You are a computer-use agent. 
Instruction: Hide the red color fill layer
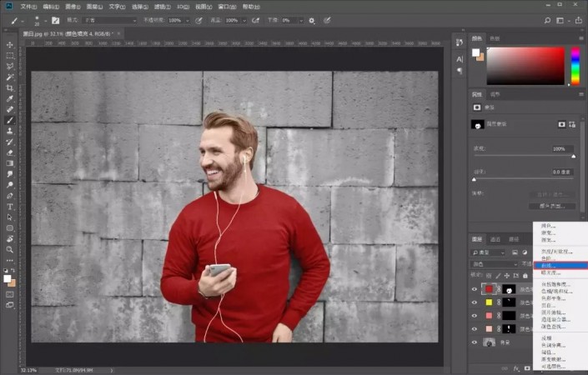coord(475,288)
